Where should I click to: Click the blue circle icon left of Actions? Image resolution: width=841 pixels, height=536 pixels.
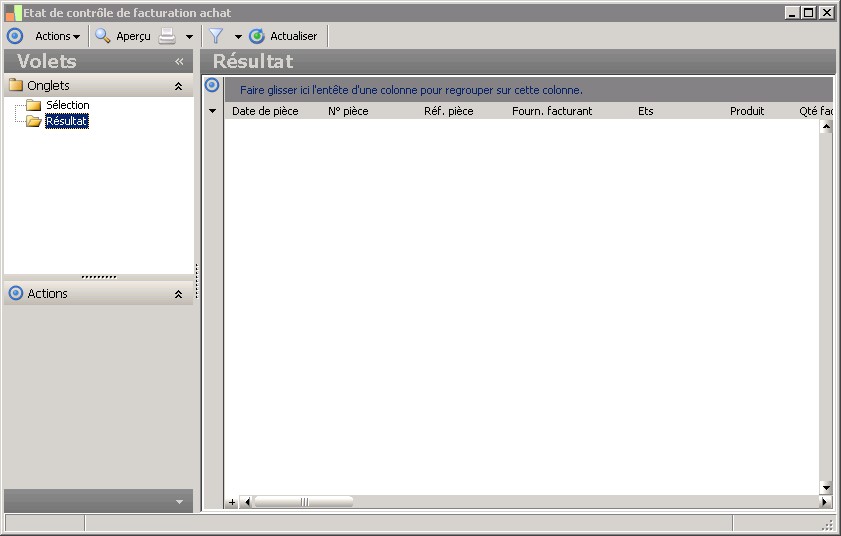tap(15, 36)
